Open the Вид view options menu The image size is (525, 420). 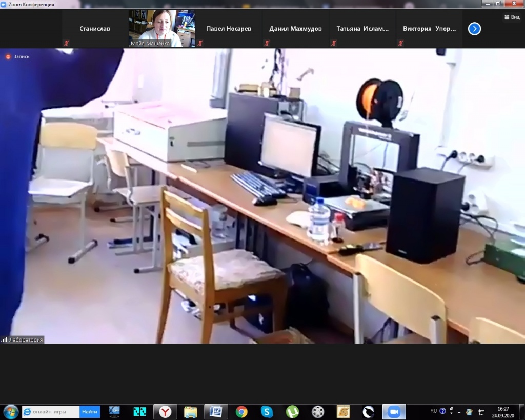coord(512,17)
